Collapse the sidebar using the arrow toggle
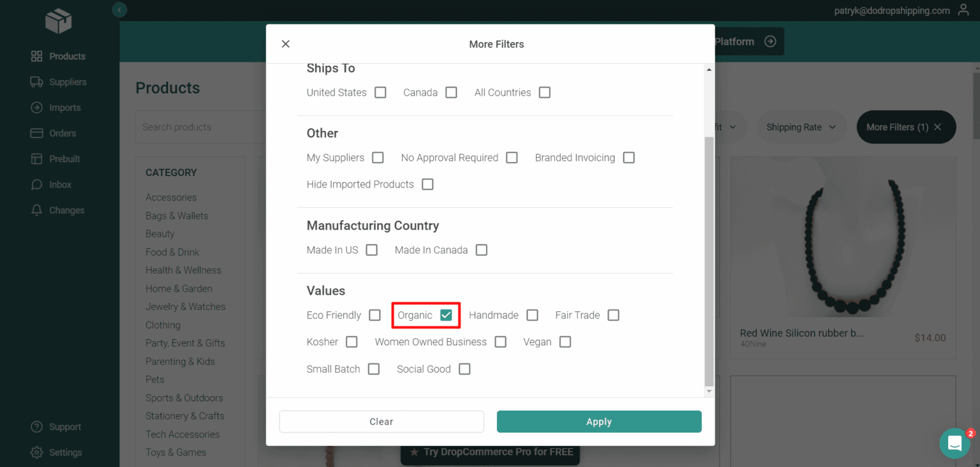 coord(120,10)
